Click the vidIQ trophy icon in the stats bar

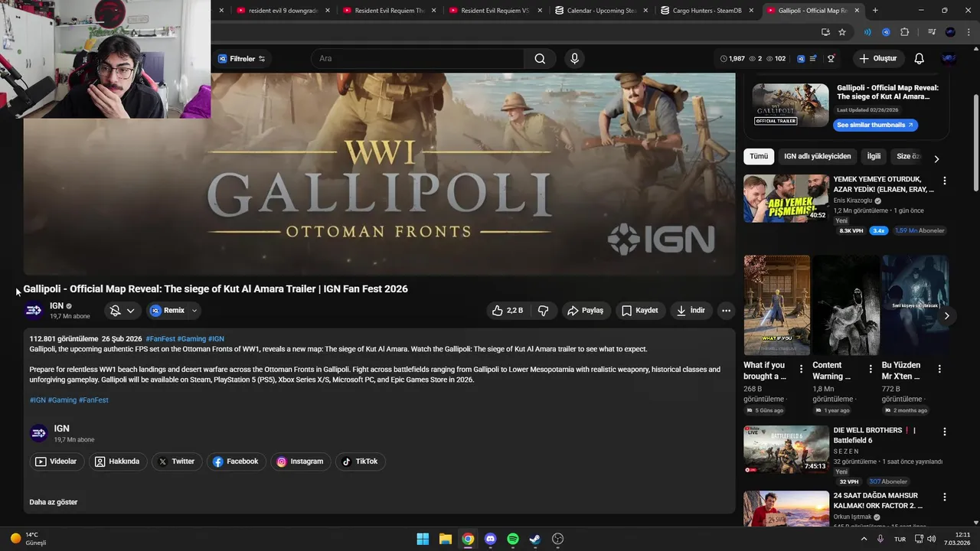pos(831,59)
